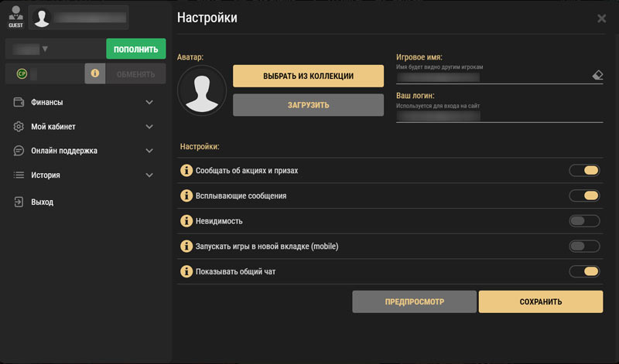619x364 pixels.
Task: Select Выход in the sidebar
Action: (43, 202)
